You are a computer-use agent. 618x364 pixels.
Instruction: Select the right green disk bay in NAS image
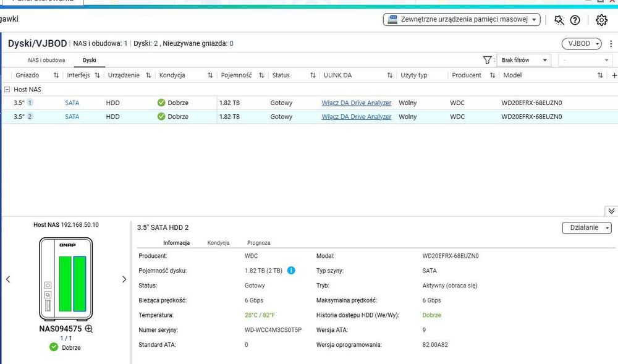point(80,284)
